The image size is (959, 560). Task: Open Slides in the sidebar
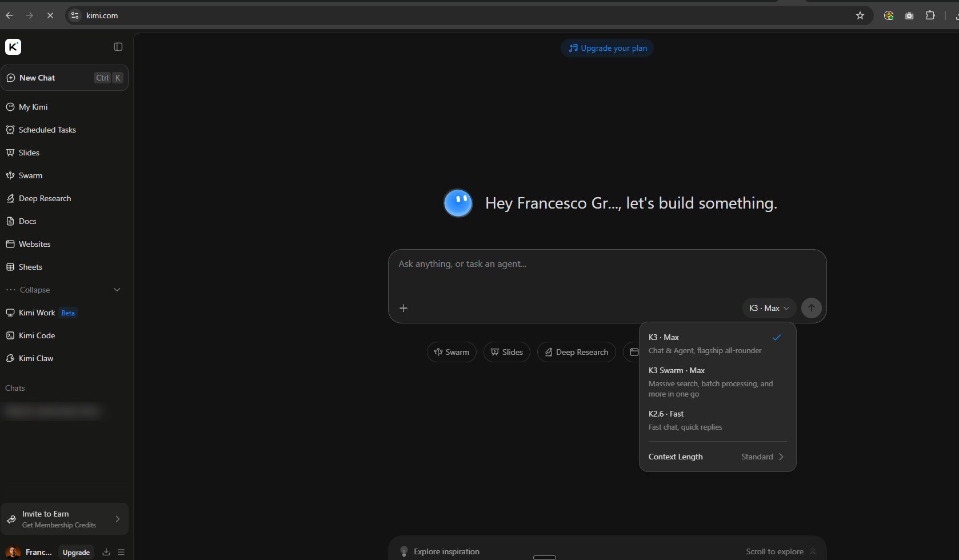tap(64, 153)
